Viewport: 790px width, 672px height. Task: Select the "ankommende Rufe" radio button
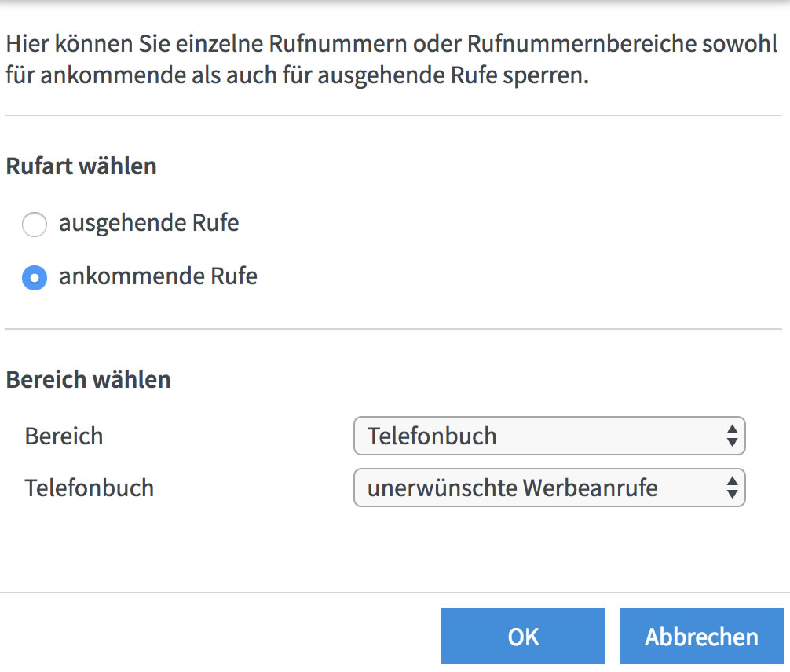click(x=35, y=278)
